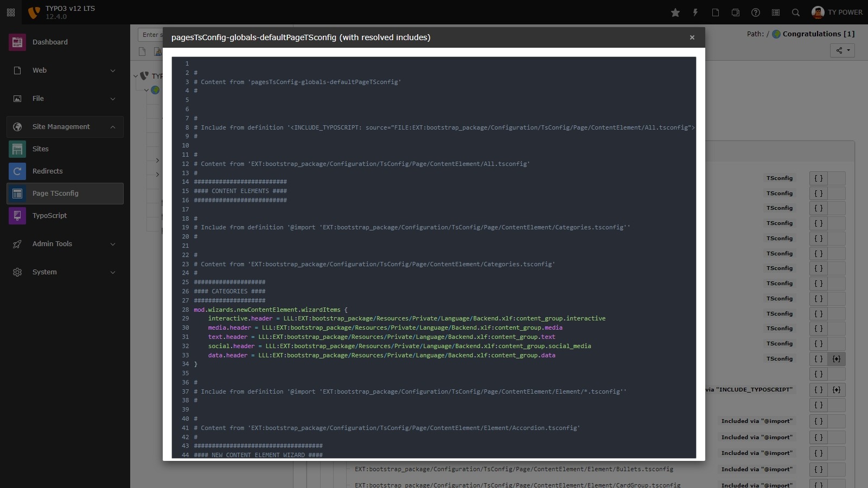Open the bookmarks star icon in the top bar
Image resolution: width=868 pixels, height=488 pixels.
[675, 12]
